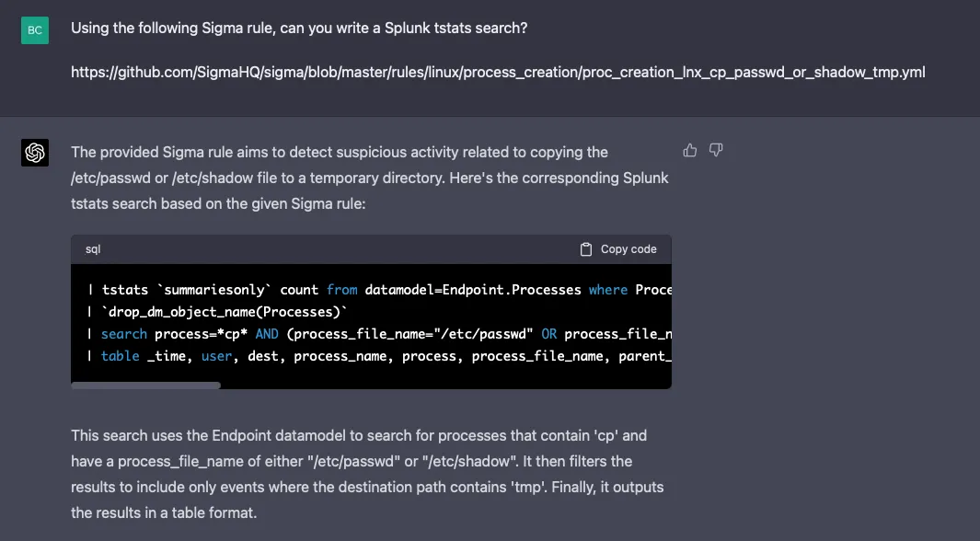Click the green BC user avatar
The height and width of the screenshot is (541, 980).
point(35,30)
